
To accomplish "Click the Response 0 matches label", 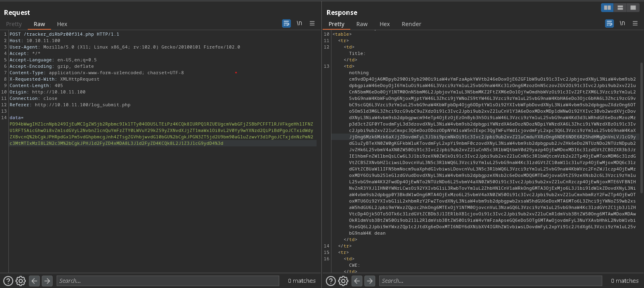I will tap(625, 281).
